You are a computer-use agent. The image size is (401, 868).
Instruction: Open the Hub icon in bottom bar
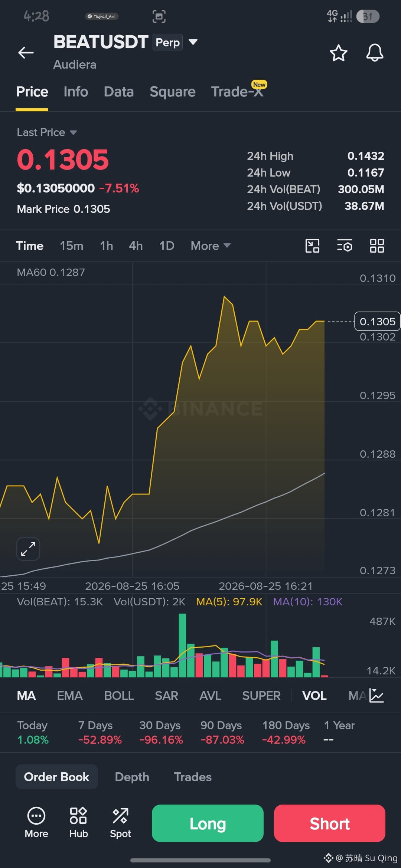78,822
